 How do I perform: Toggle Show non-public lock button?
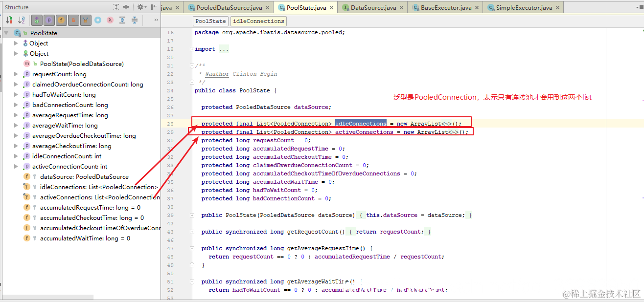coord(73,20)
